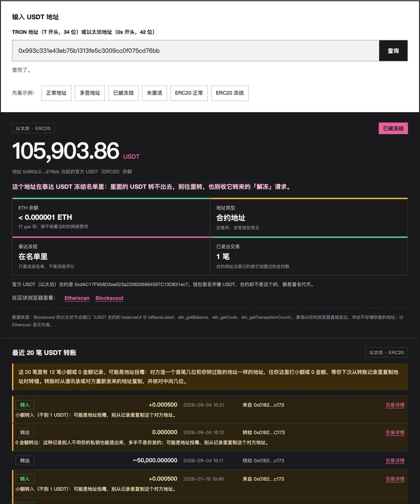Click the USDT address input field
The width and height of the screenshot is (420, 504).
196,51
